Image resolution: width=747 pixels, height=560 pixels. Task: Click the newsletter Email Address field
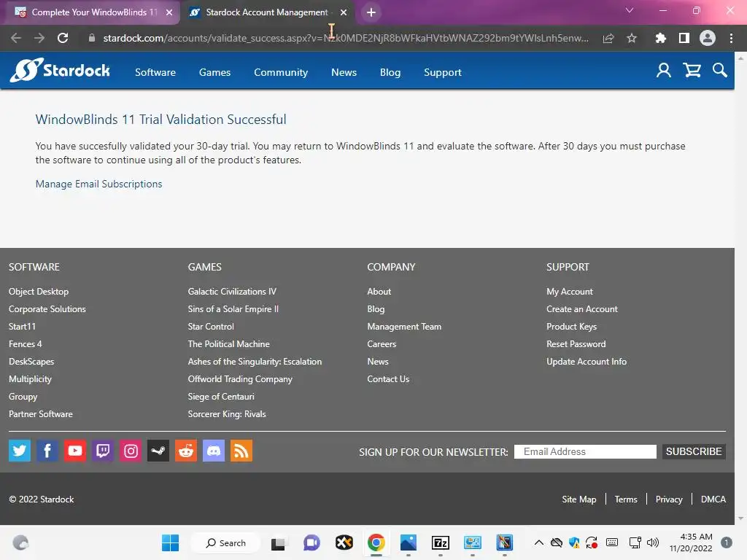[x=585, y=451]
